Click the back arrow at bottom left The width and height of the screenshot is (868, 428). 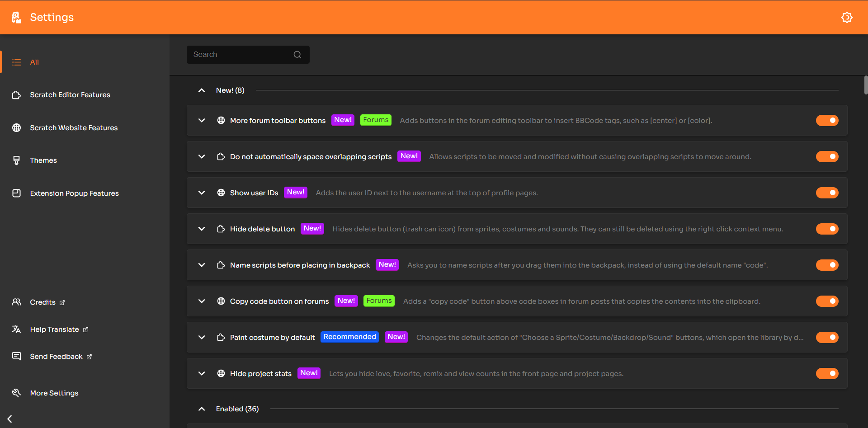pos(9,419)
